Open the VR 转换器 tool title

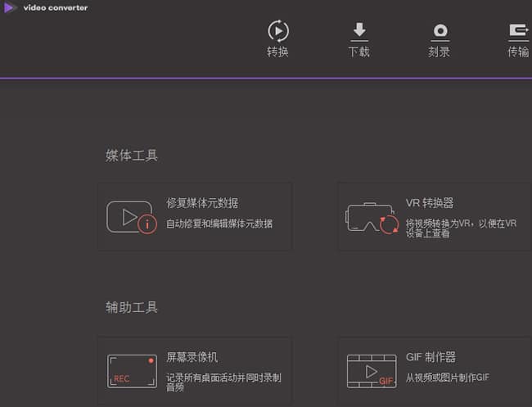(430, 203)
